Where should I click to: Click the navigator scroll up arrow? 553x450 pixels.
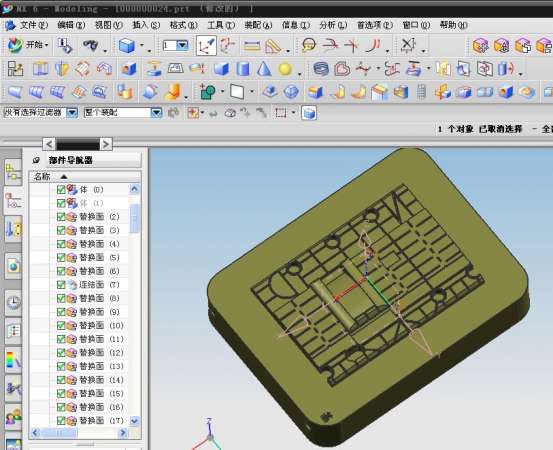coord(134,189)
